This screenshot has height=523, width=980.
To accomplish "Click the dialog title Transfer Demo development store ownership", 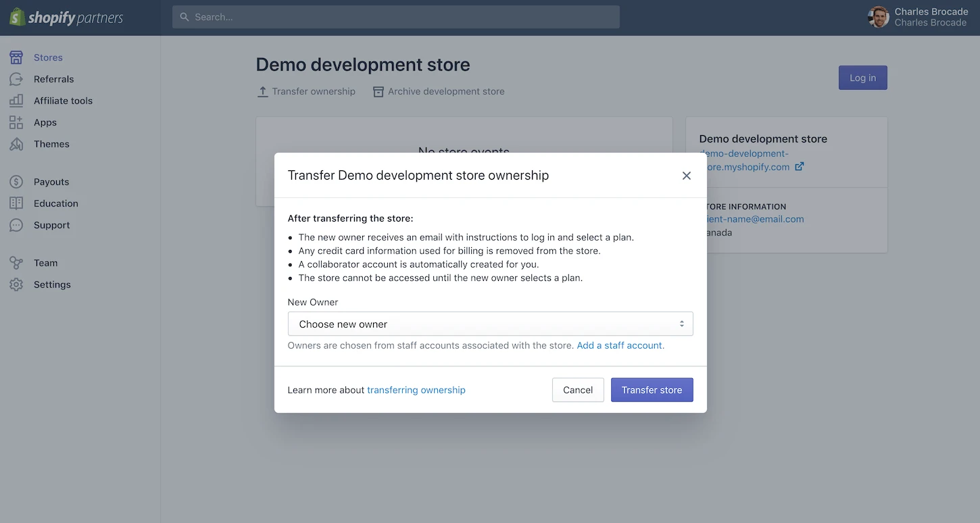I will (418, 176).
